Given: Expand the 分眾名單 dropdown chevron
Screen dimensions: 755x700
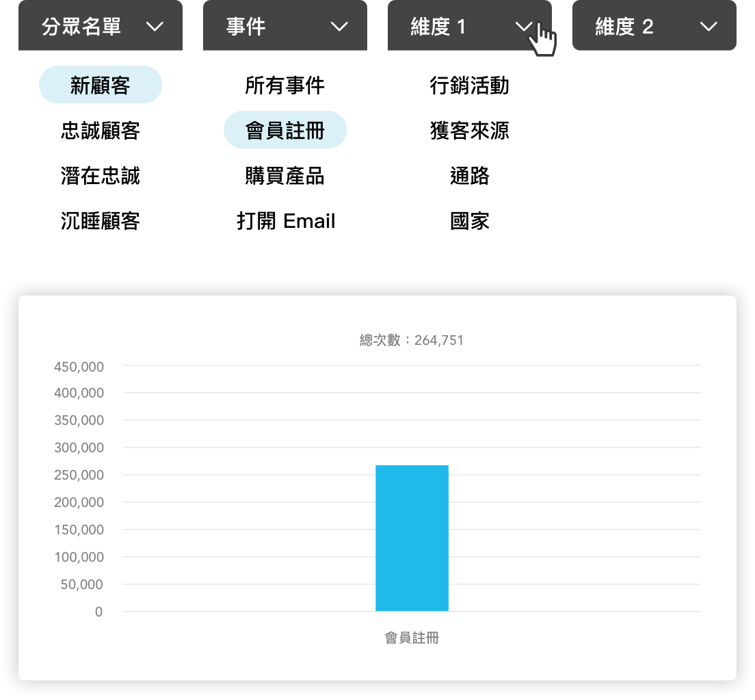Looking at the screenshot, I should (155, 27).
